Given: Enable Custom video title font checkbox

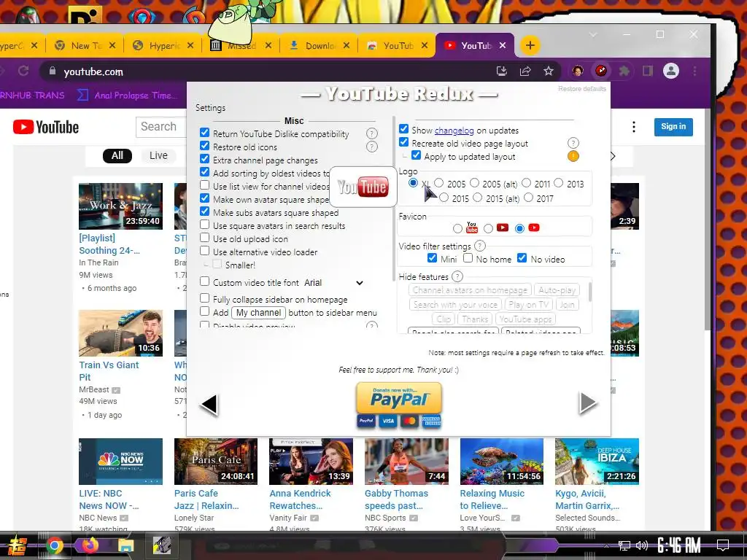Looking at the screenshot, I should pos(204,281).
